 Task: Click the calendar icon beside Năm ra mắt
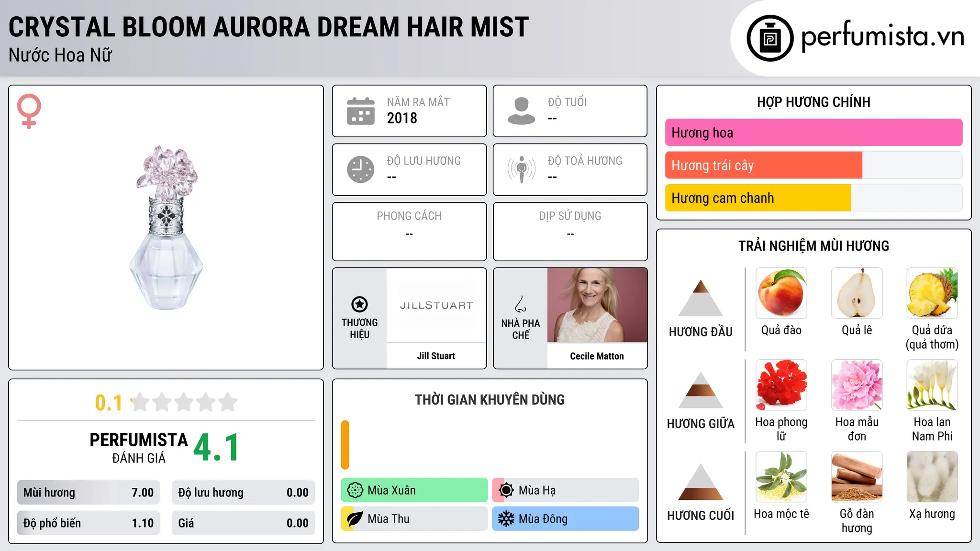coord(361,111)
